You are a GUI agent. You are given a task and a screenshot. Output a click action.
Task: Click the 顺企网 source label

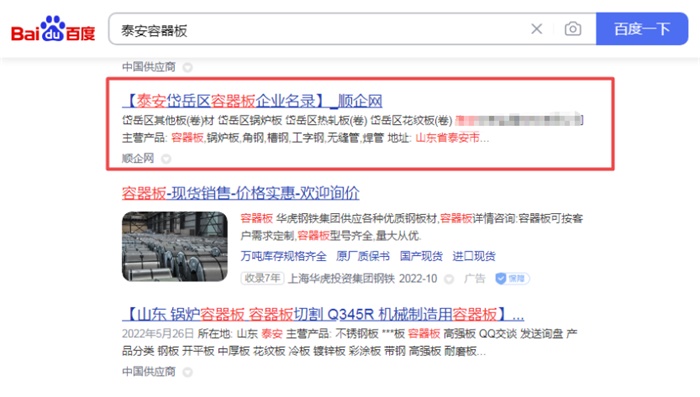click(x=138, y=158)
